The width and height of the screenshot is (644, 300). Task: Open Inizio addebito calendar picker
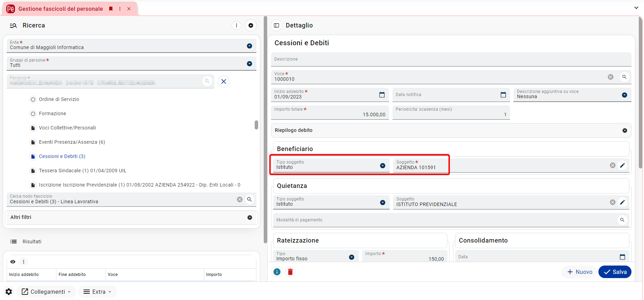(x=382, y=95)
